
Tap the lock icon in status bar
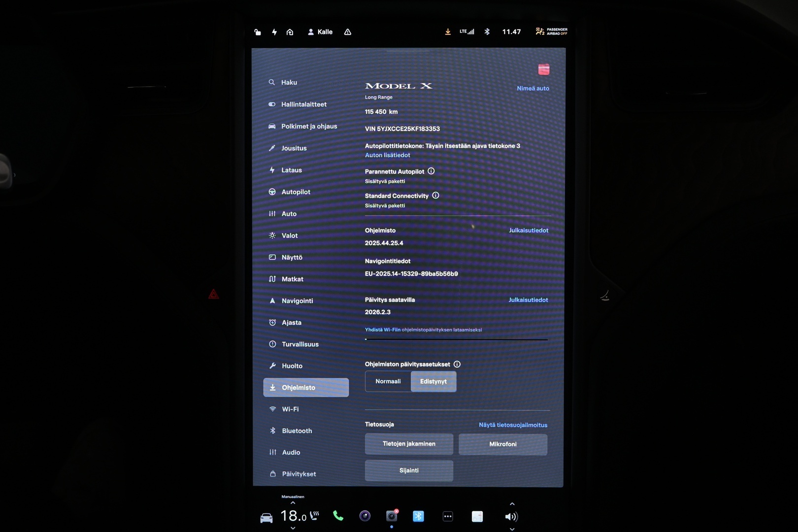click(x=258, y=32)
